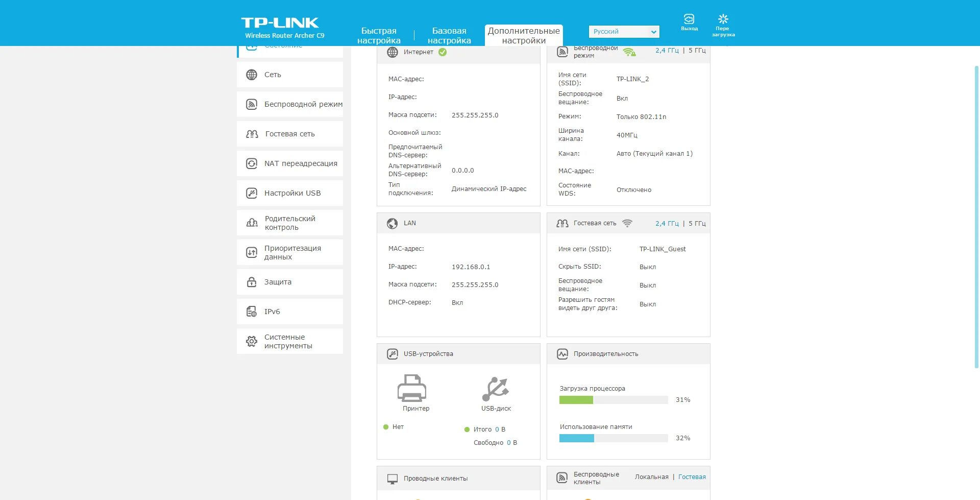Screen dimensions: 980x500
Task: Click the USB-диск icon
Action: point(496,389)
